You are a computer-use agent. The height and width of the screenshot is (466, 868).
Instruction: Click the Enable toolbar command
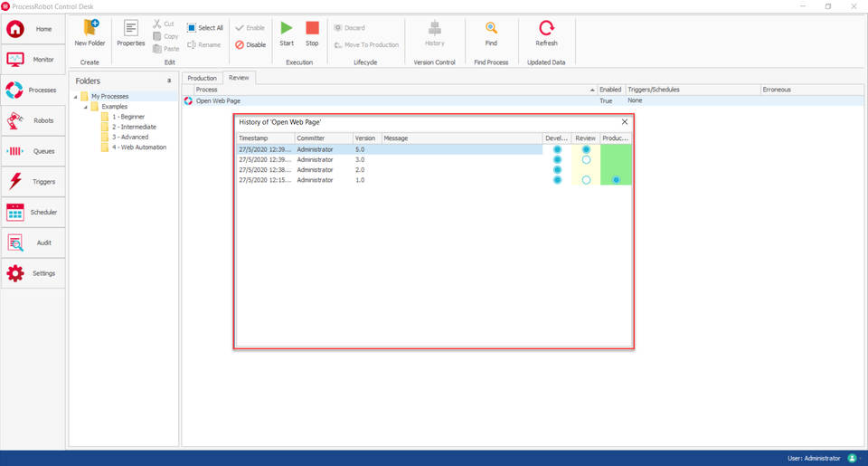pos(250,28)
